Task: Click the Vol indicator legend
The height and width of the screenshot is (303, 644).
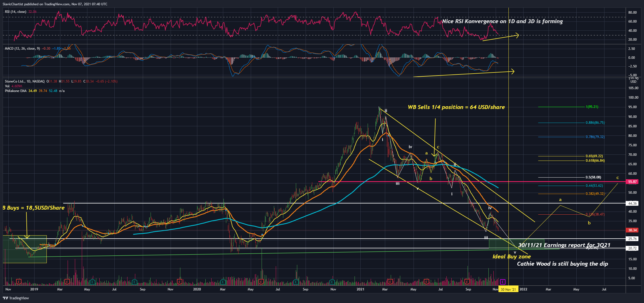Action: click(7, 86)
